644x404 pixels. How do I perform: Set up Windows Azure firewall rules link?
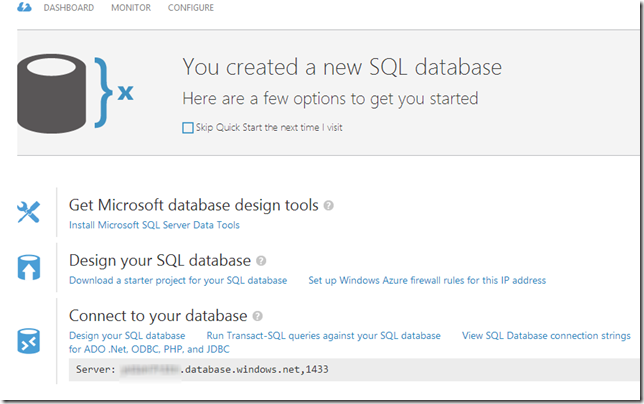click(x=427, y=280)
